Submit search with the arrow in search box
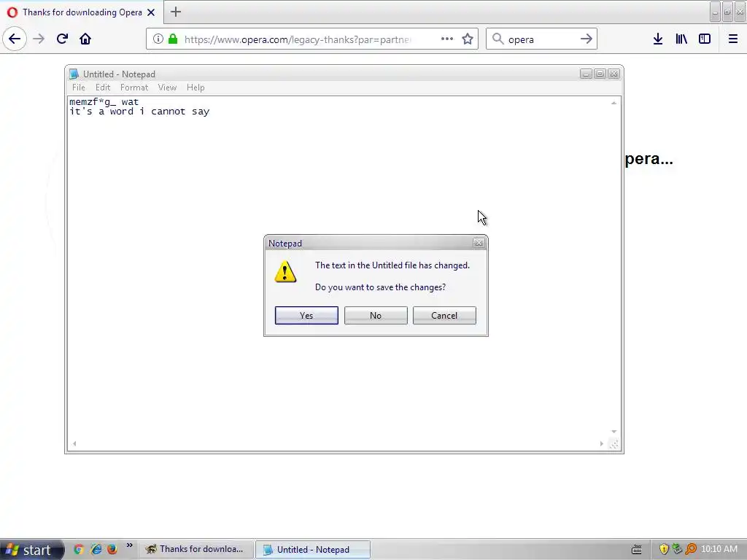 coord(587,39)
